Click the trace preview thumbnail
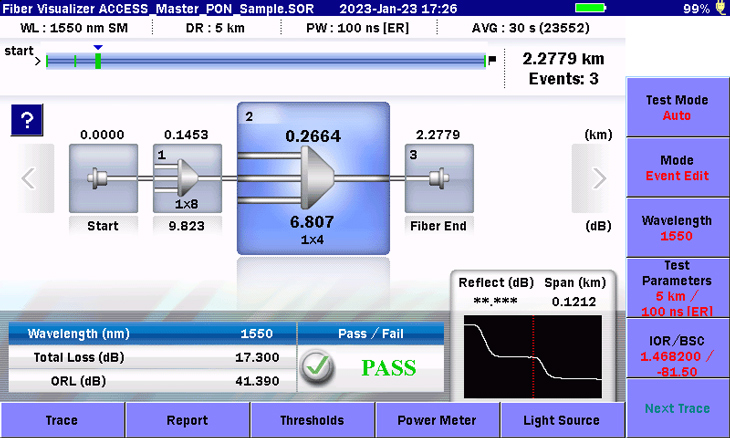The width and height of the screenshot is (730, 438). (x=533, y=357)
